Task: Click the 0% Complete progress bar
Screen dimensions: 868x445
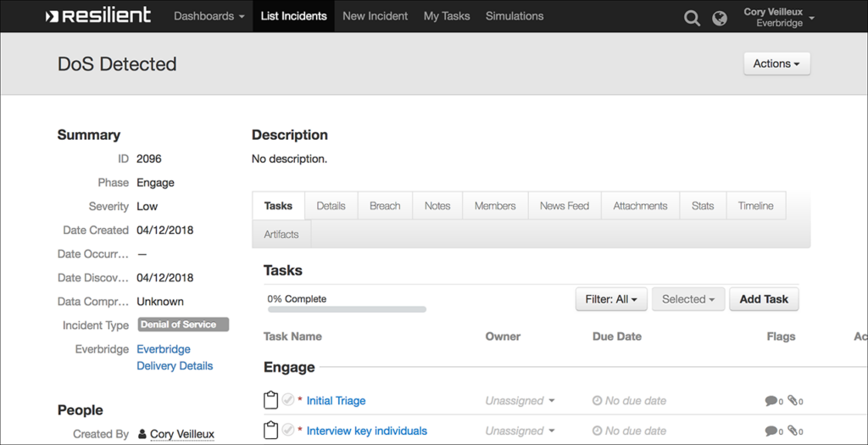Action: tap(347, 309)
